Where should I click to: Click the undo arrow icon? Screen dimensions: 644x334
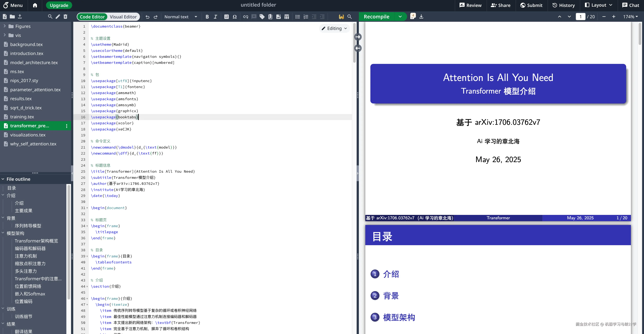[147, 17]
